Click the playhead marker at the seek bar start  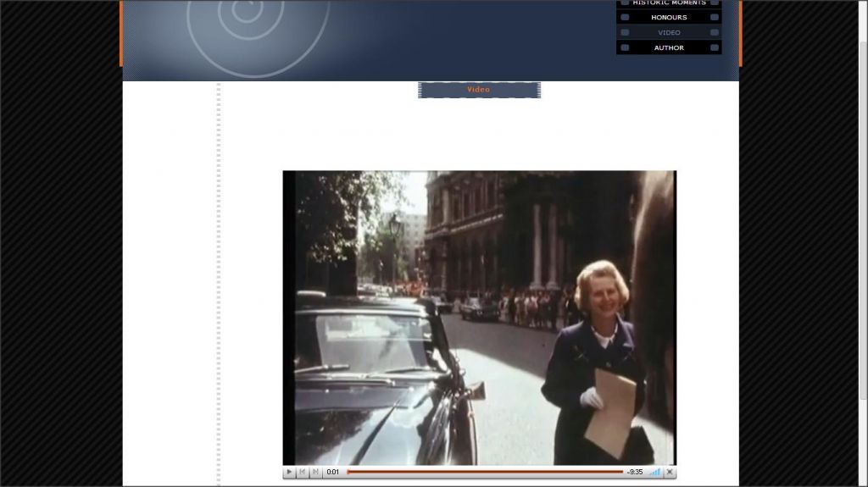tap(348, 472)
